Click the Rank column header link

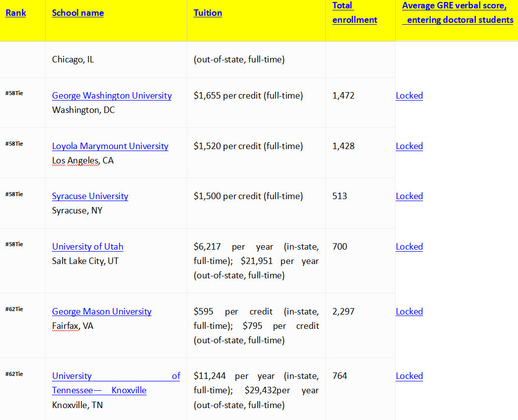(x=15, y=13)
